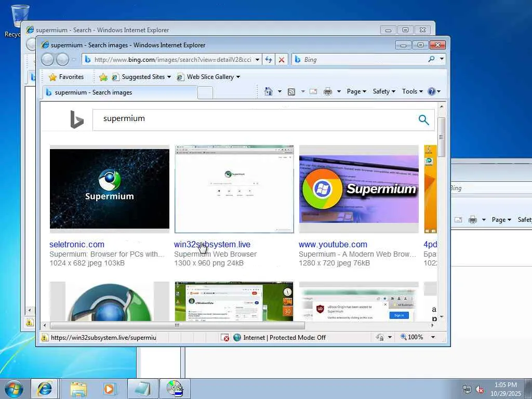Click vertical scrollbar thumb

click(441, 137)
